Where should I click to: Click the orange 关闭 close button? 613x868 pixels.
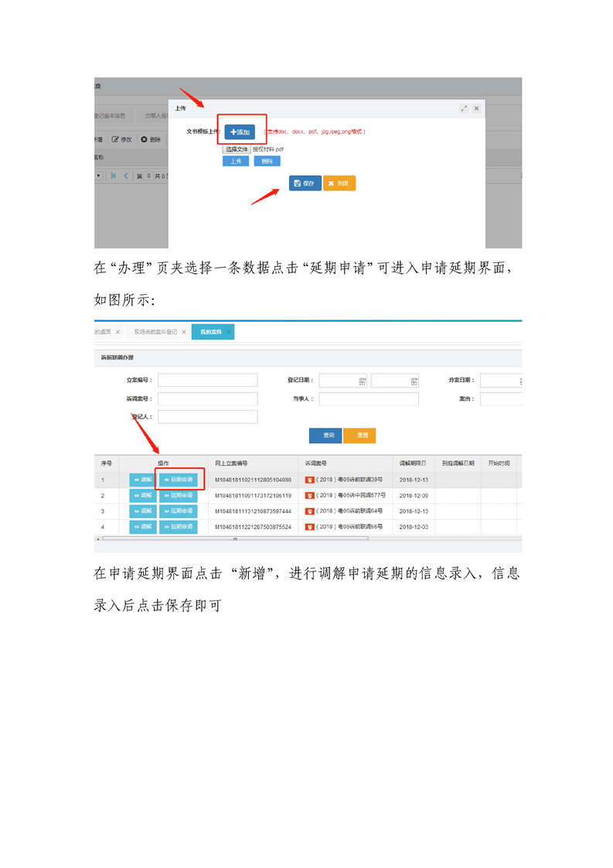(x=339, y=183)
